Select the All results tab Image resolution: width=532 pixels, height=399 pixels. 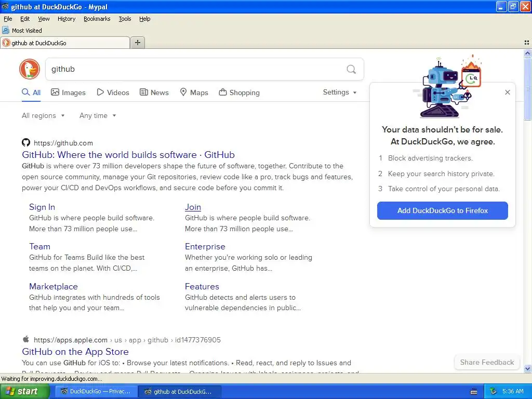31,92
